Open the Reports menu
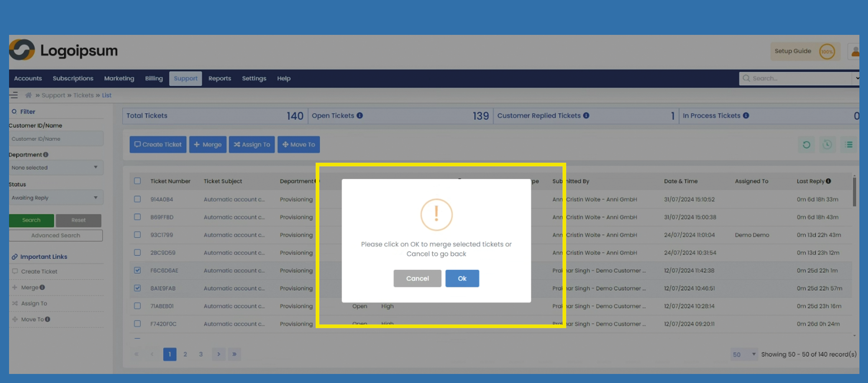 220,78
